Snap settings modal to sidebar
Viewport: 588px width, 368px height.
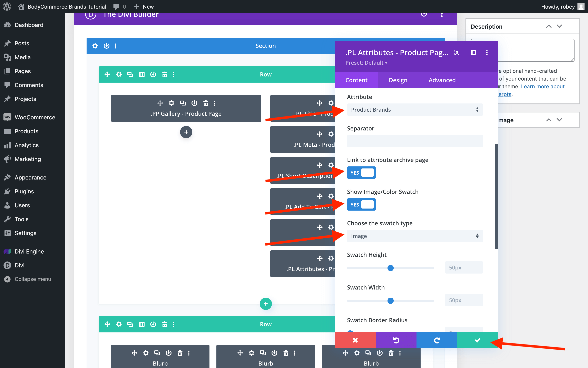click(x=473, y=52)
